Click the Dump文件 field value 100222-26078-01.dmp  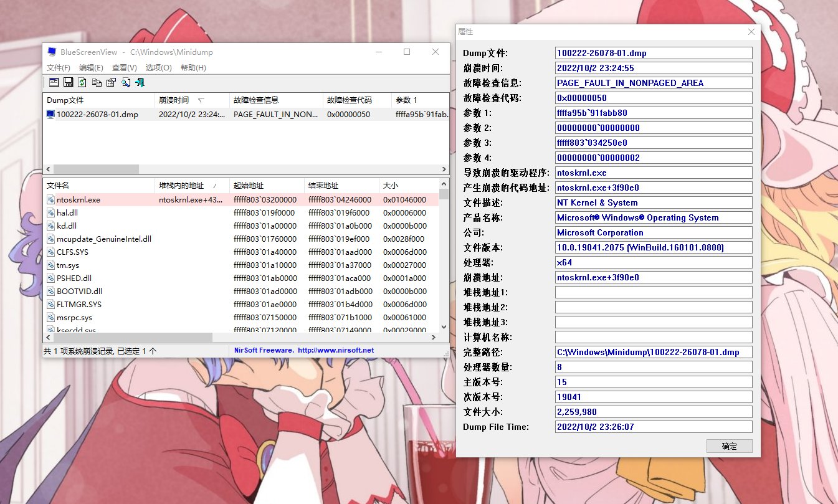[x=654, y=53]
